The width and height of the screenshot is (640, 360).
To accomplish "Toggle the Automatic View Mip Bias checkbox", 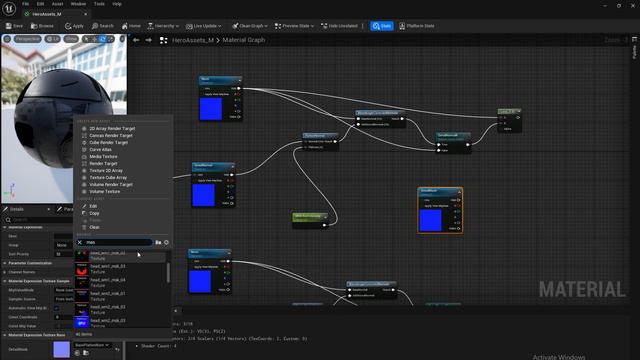I will click(x=57, y=308).
